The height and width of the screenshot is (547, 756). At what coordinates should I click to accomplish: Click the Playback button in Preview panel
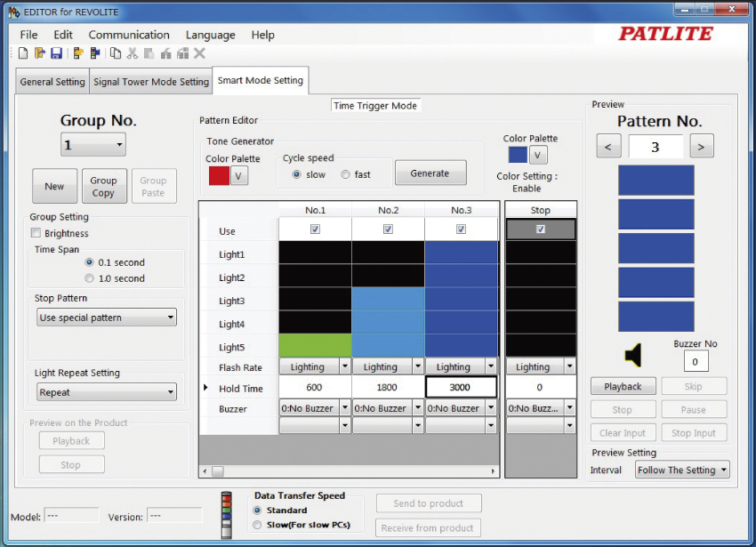click(x=623, y=386)
